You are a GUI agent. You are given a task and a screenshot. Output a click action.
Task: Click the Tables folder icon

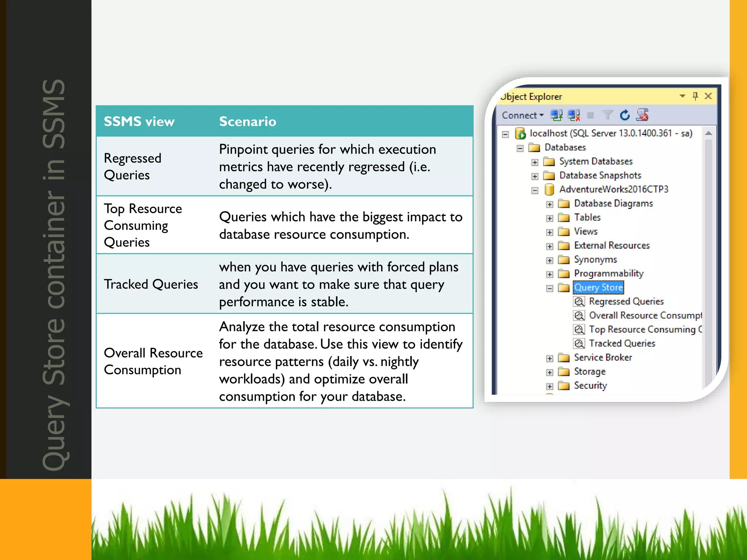[564, 218]
